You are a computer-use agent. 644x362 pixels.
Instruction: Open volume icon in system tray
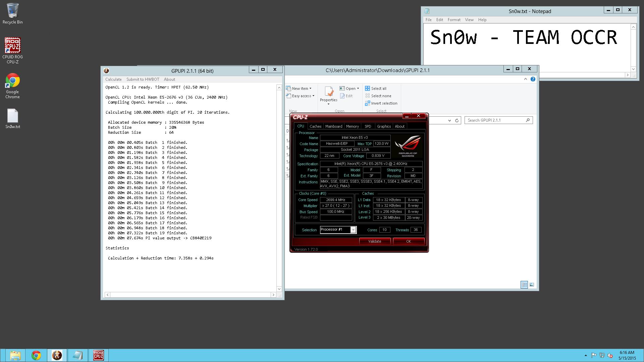click(610, 355)
